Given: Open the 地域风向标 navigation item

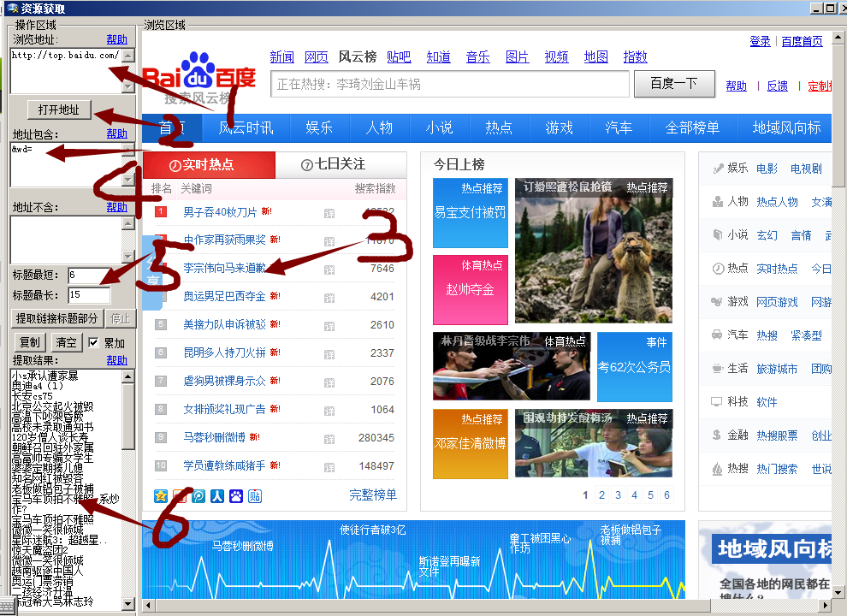Looking at the screenshot, I should tap(786, 127).
